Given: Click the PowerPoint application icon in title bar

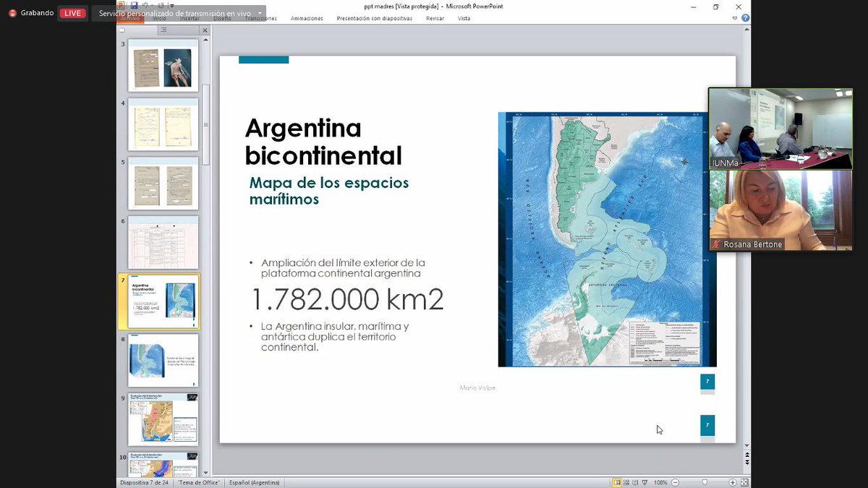Looking at the screenshot, I should click(x=122, y=6).
